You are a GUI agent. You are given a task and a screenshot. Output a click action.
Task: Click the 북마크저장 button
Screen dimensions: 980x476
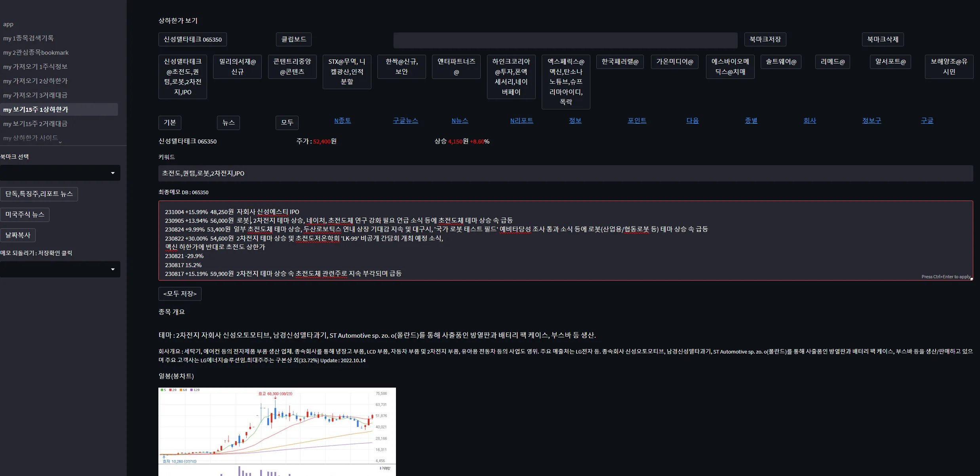pos(765,39)
